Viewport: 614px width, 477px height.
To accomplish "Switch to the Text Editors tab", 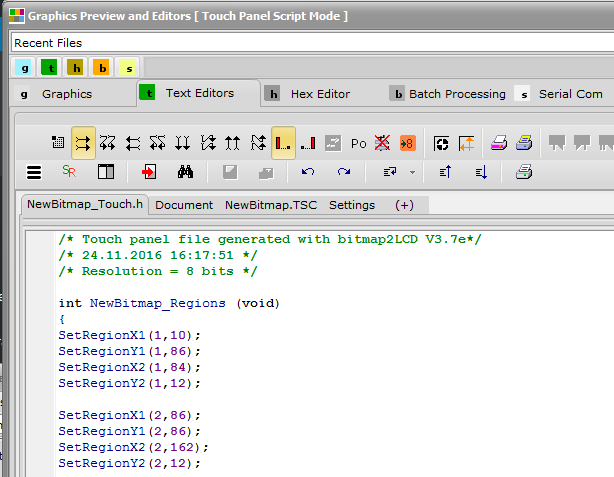I will 199,93.
